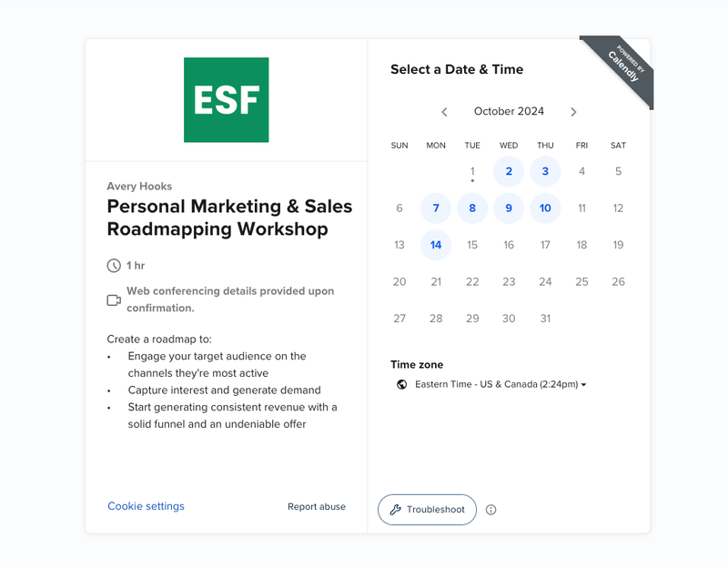The width and height of the screenshot is (728, 568).
Task: Pick Thursday, October 3
Action: [545, 171]
